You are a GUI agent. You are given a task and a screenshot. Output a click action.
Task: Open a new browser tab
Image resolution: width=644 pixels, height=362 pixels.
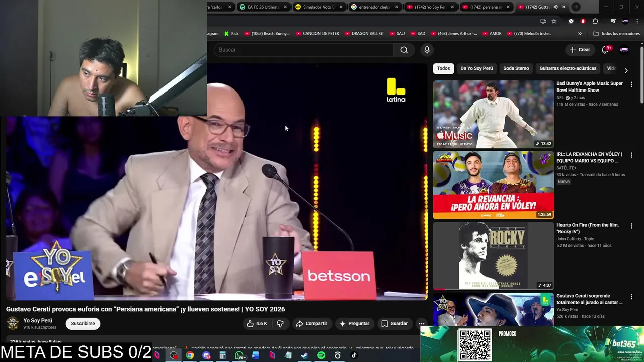(x=576, y=7)
